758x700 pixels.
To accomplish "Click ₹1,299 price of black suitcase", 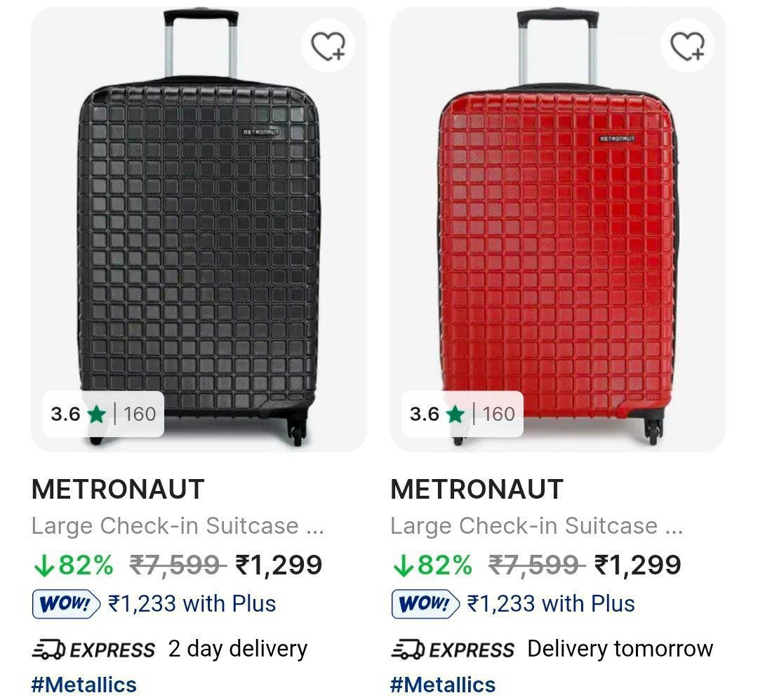I will point(279,565).
